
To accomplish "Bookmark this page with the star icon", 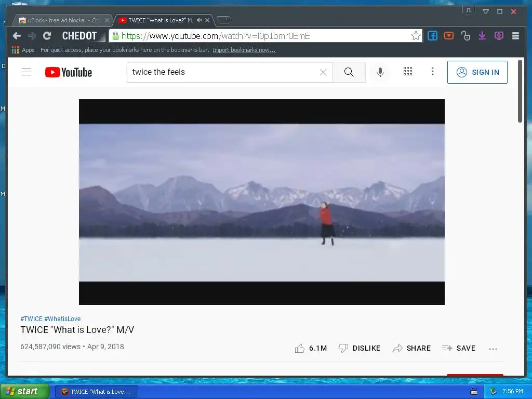I will (x=416, y=36).
